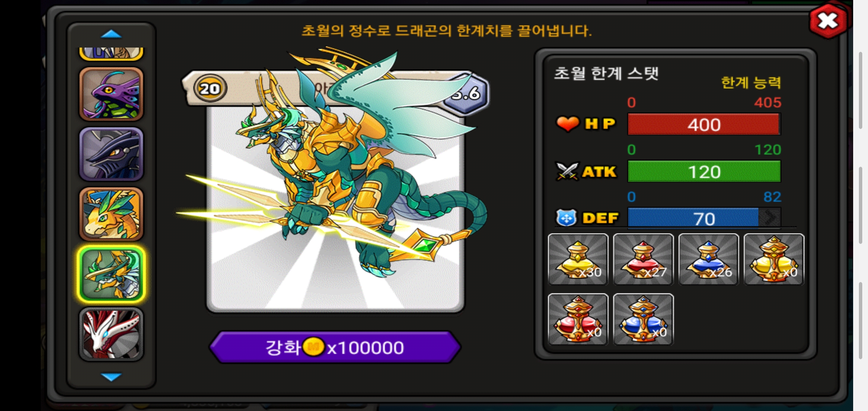Use the small red essence potion x27

(x=643, y=259)
